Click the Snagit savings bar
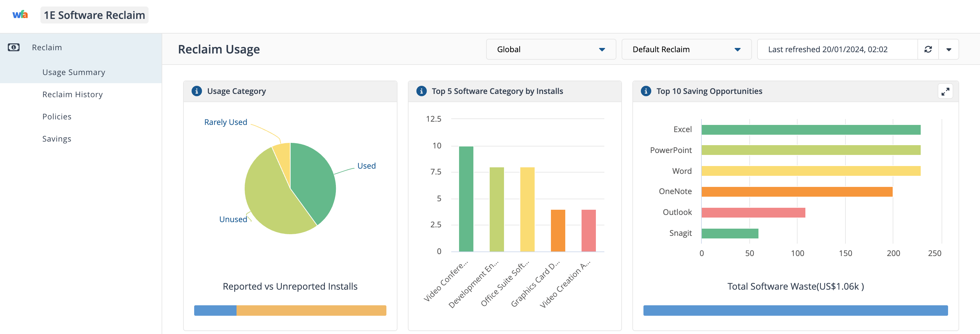 coord(730,233)
